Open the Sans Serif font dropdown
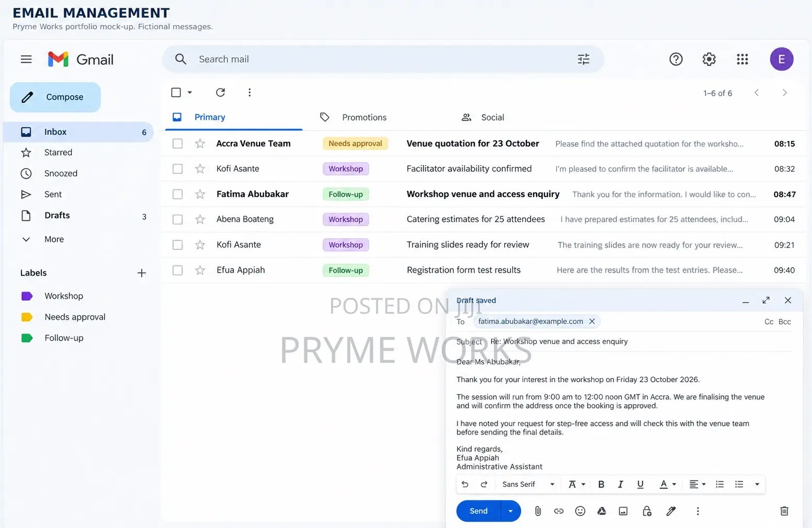Viewport: 812px width, 528px height. tap(528, 484)
